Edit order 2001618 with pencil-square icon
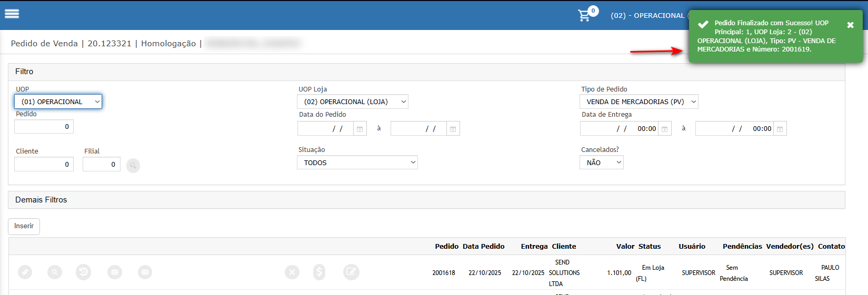Screen dimensions: 868x295 [x=351, y=272]
